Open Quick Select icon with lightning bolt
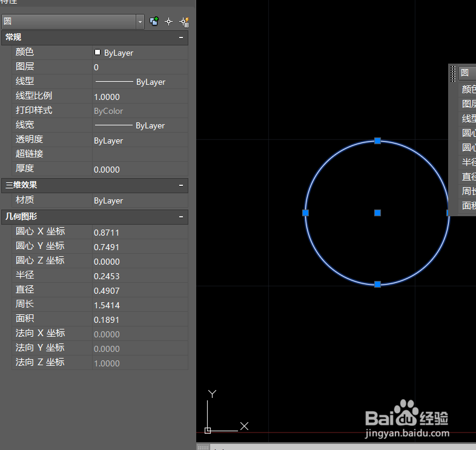The image size is (476, 450). (x=184, y=22)
